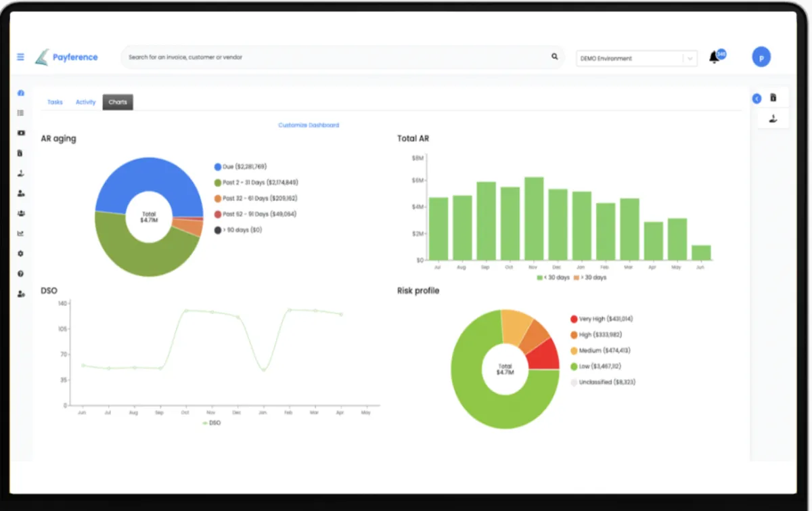Open the DEMO Environment dropdown
This screenshot has height=511, width=812.
tap(637, 58)
